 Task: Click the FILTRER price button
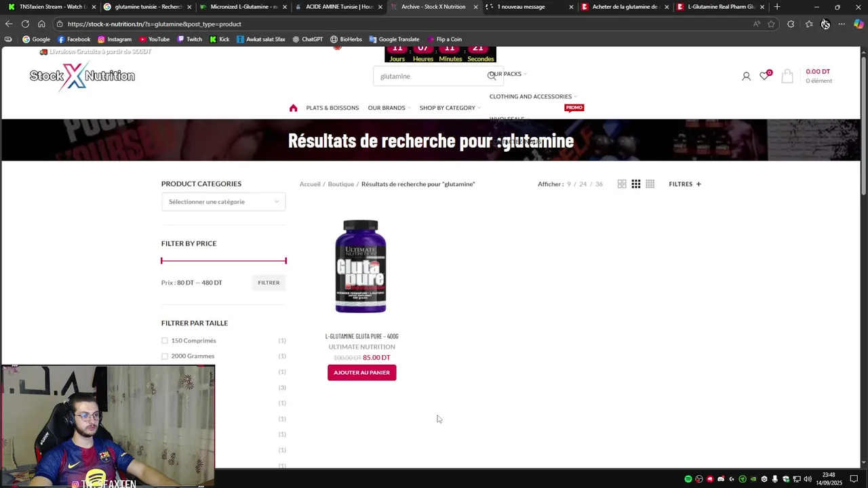pyautogui.click(x=269, y=283)
